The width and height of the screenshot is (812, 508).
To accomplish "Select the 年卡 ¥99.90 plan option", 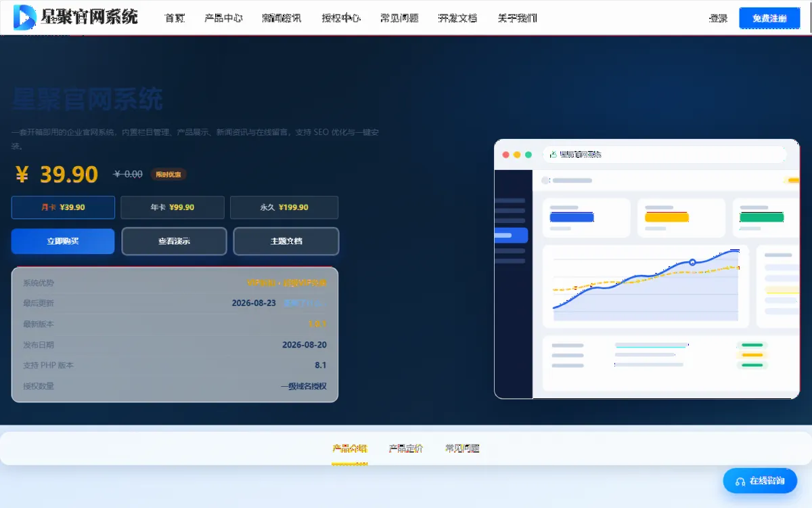I will (x=173, y=207).
